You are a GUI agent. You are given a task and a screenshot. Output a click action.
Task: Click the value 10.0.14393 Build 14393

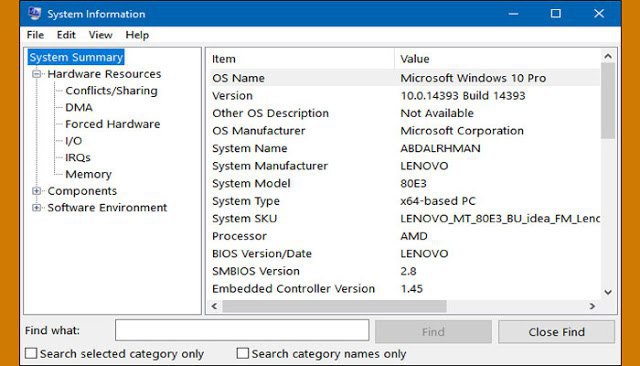point(462,95)
